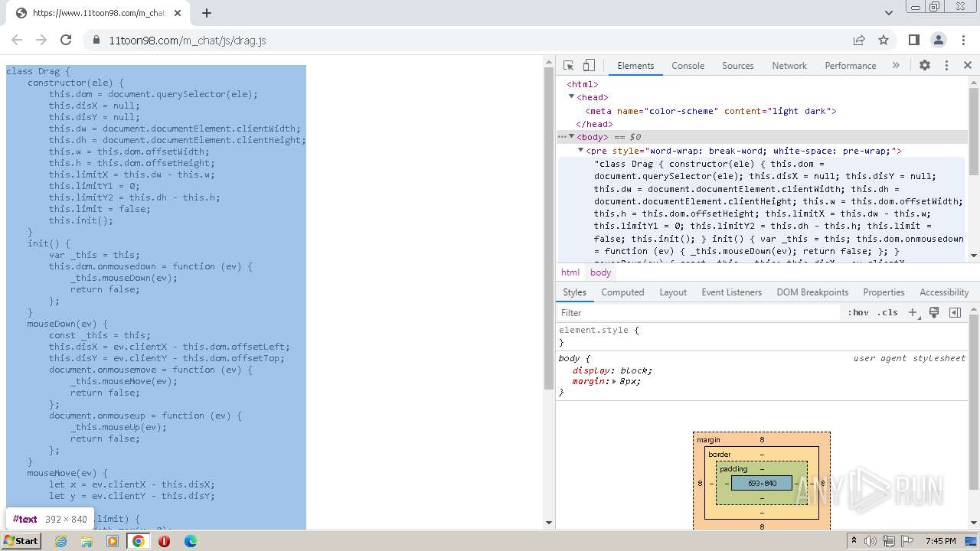Show hidden tray icons
The width and height of the screenshot is (980, 551).
coord(855,541)
